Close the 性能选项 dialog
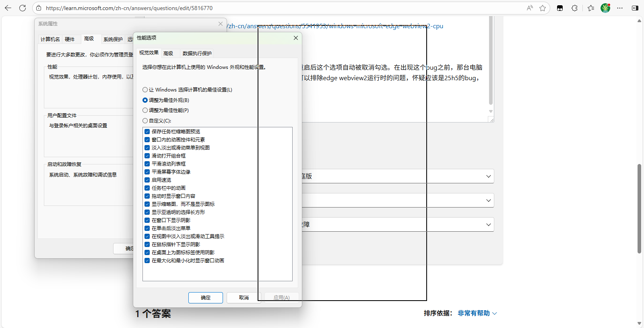The width and height of the screenshot is (644, 328). pyautogui.click(x=296, y=38)
